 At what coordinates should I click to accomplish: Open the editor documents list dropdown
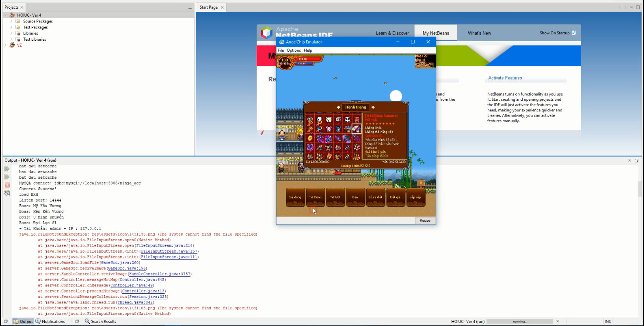coord(631,7)
